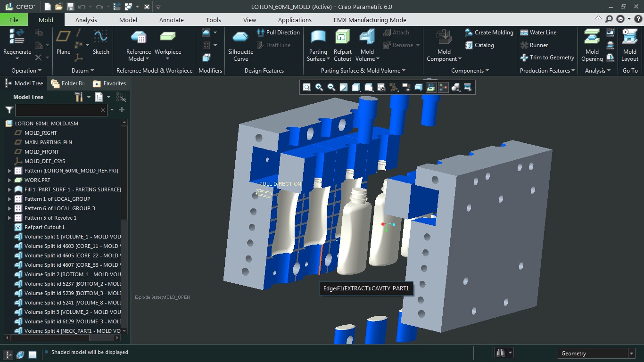Open the Catalog button

coord(479,45)
